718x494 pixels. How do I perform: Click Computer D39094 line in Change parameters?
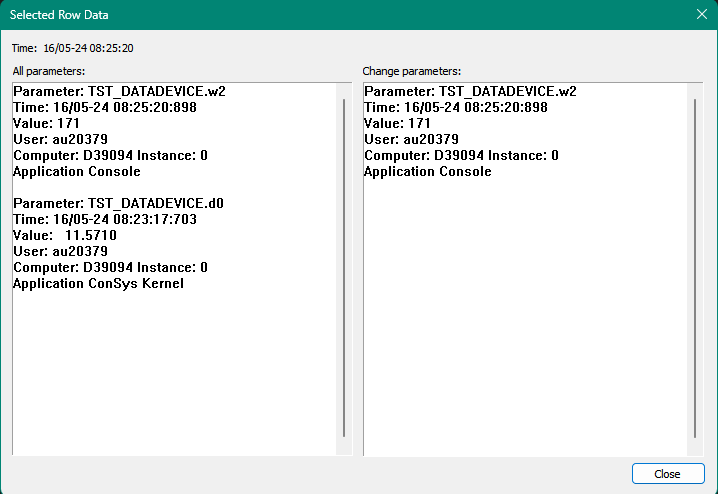coord(461,155)
